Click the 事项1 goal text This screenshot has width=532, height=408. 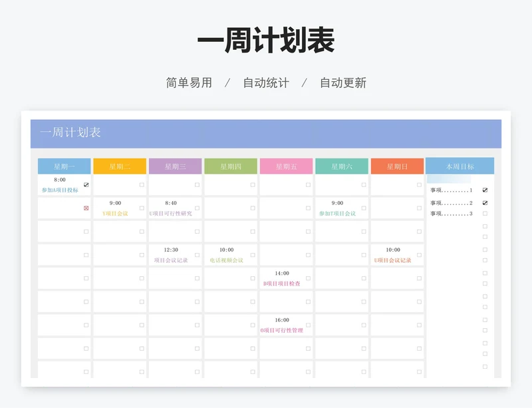click(452, 190)
